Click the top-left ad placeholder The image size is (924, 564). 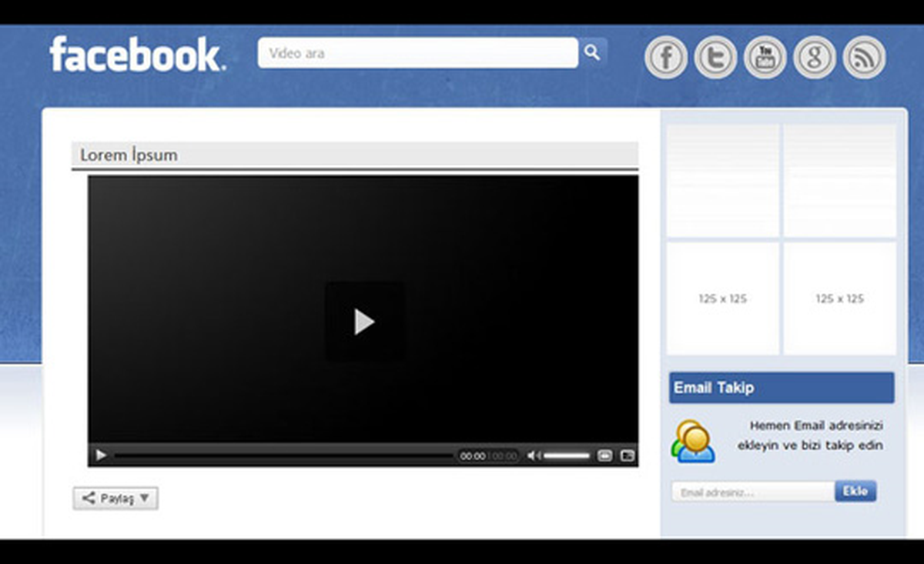coord(723,180)
